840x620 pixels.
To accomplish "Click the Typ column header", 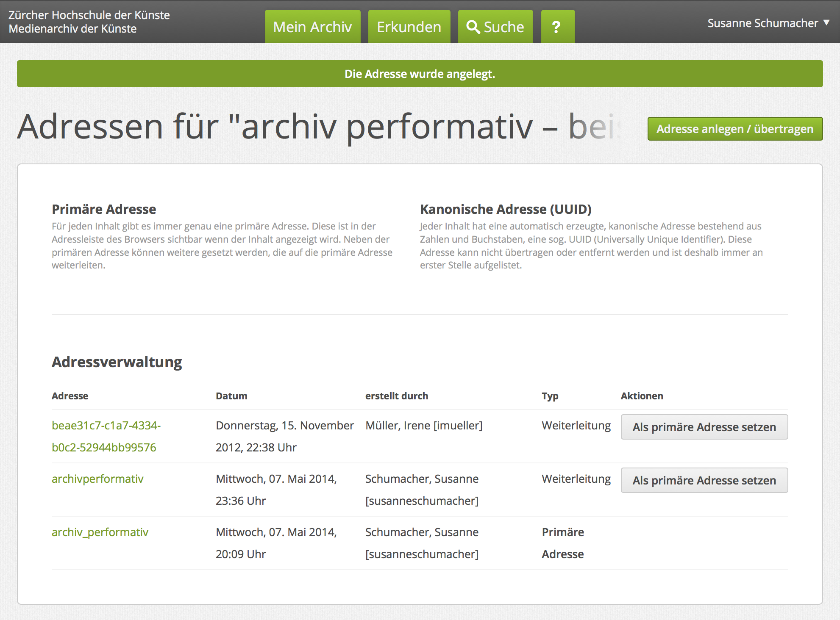I will (550, 396).
